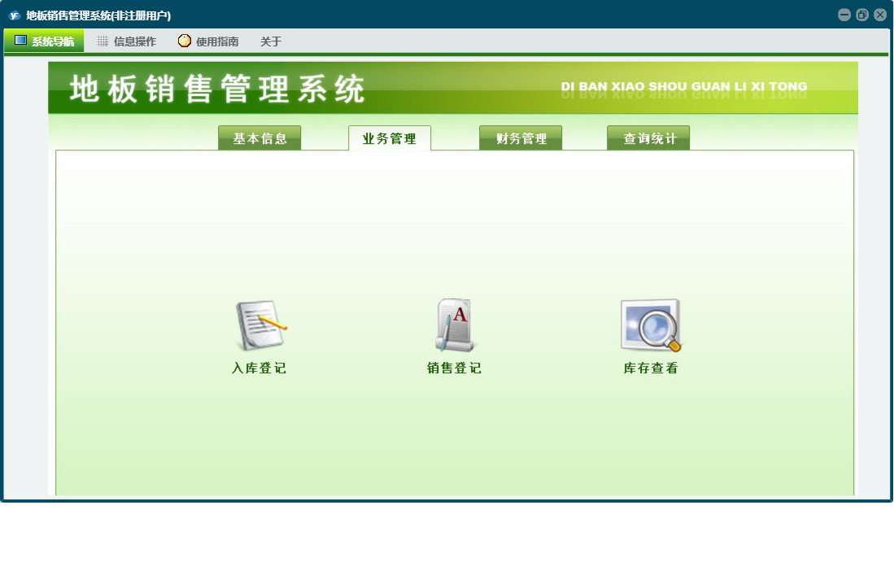Close the 地板销售管理系统 window
The width and height of the screenshot is (894, 588).
(880, 15)
